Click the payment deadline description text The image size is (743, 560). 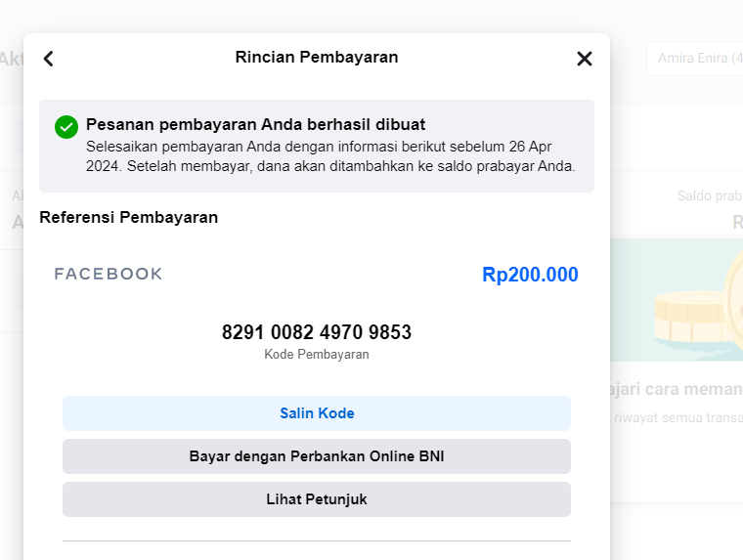tap(330, 156)
